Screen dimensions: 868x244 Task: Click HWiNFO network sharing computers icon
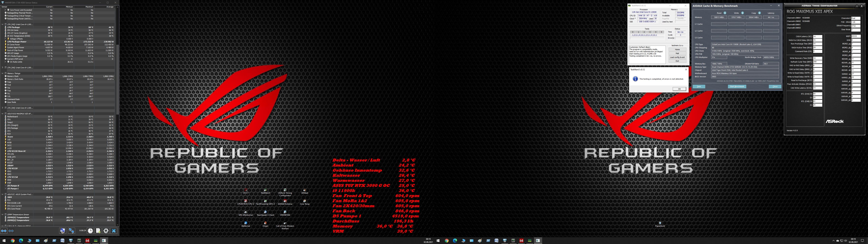click(71, 231)
